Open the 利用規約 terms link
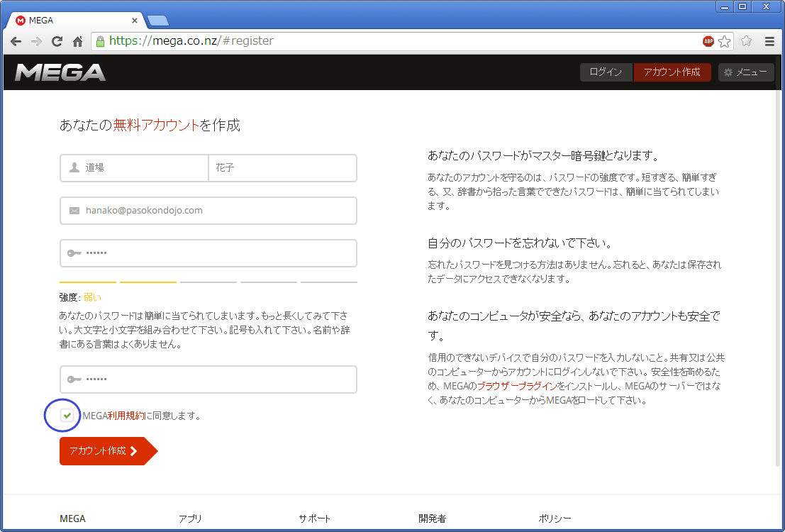 pos(126,416)
